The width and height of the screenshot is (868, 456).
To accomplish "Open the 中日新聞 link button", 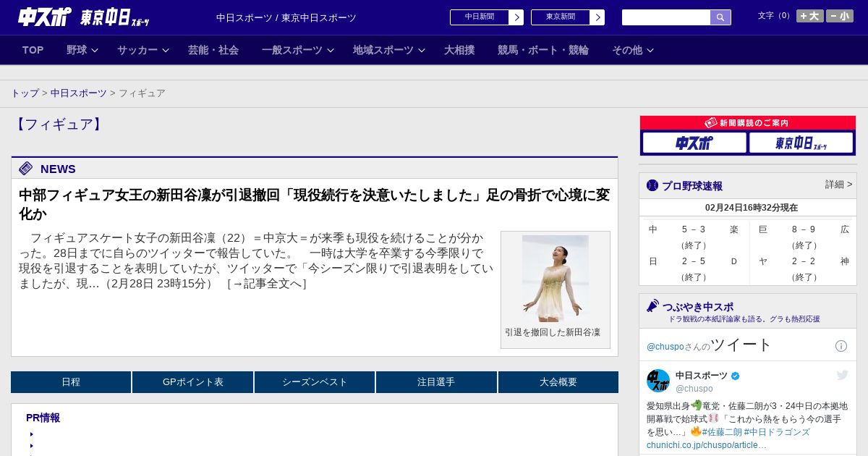I will pyautogui.click(x=480, y=17).
